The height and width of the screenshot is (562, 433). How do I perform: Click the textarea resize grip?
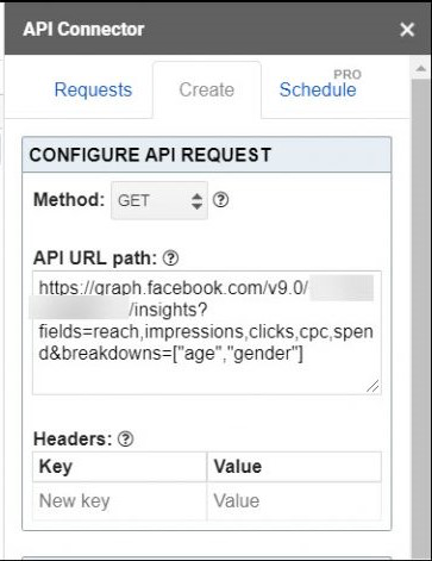pos(373,386)
